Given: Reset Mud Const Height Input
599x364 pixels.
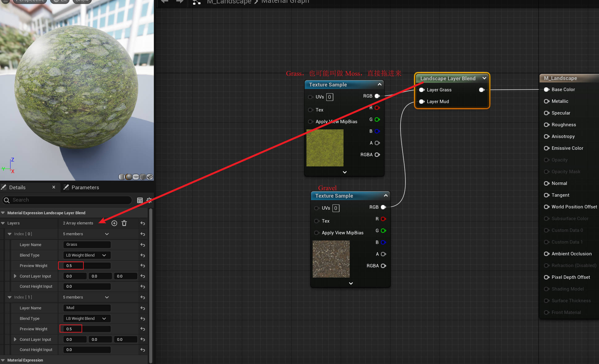Looking at the screenshot, I should tap(143, 350).
